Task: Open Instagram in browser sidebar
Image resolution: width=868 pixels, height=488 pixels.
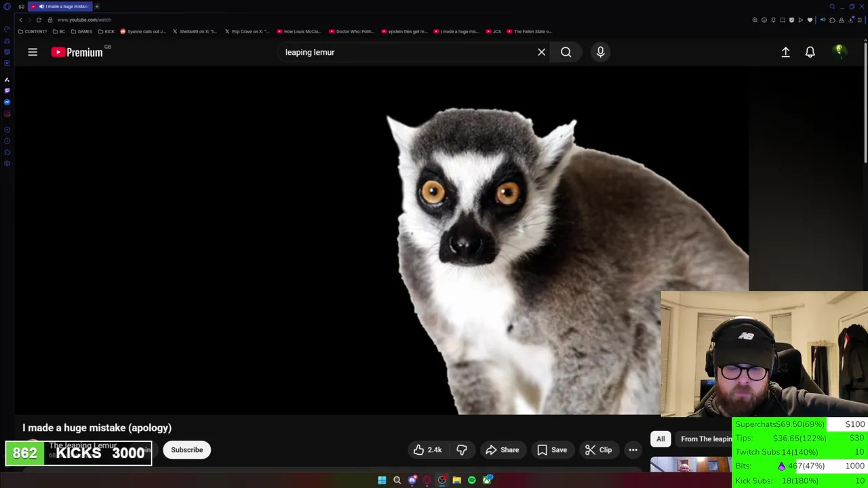Action: [7, 113]
